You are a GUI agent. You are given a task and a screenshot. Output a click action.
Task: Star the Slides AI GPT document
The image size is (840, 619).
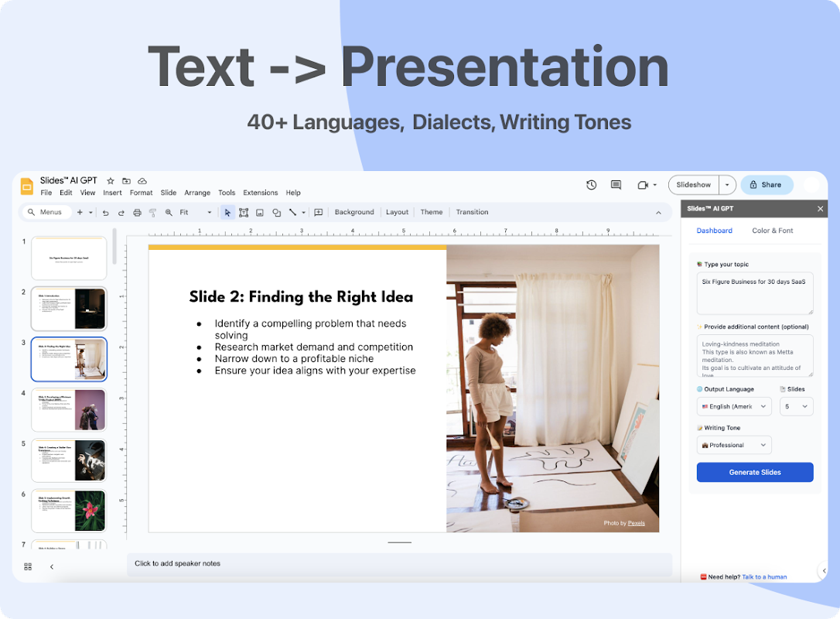pos(111,181)
